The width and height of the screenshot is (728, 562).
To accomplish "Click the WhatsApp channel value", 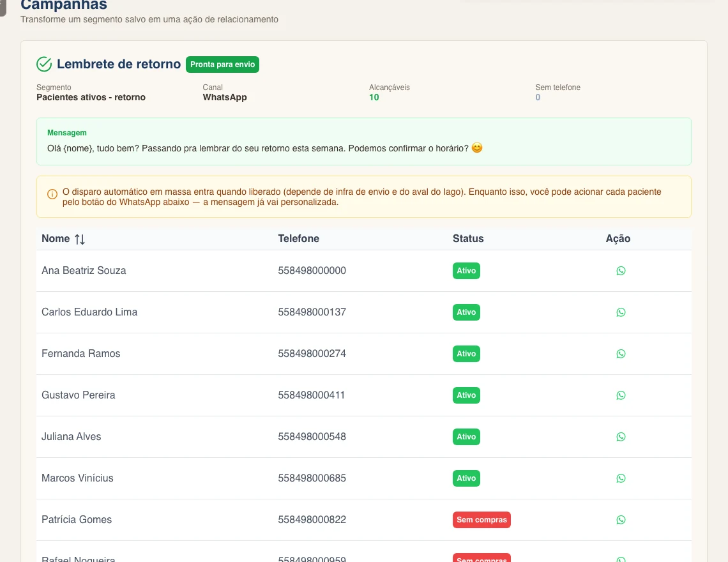I will (x=225, y=97).
